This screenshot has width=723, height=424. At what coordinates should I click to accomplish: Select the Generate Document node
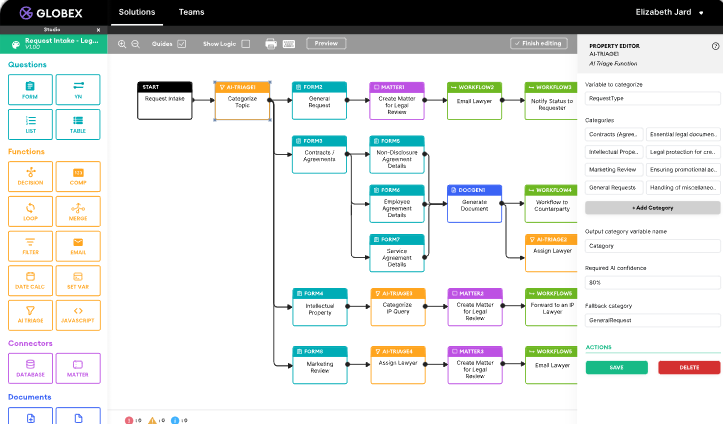coord(474,202)
